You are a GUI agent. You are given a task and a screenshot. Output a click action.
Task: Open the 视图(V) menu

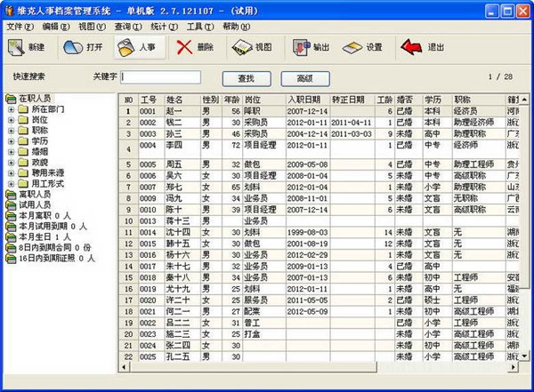pyautogui.click(x=92, y=27)
